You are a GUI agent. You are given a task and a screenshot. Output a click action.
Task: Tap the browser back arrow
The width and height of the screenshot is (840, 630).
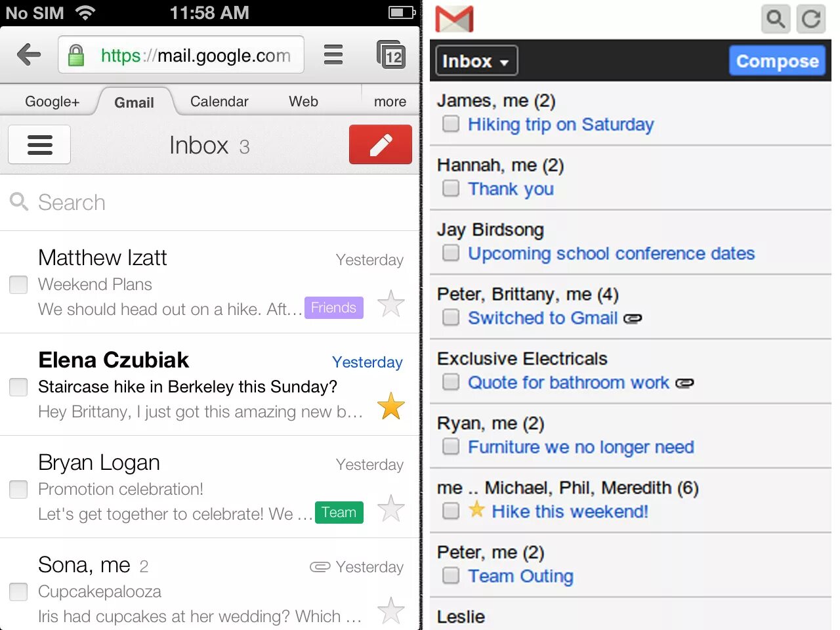click(29, 54)
